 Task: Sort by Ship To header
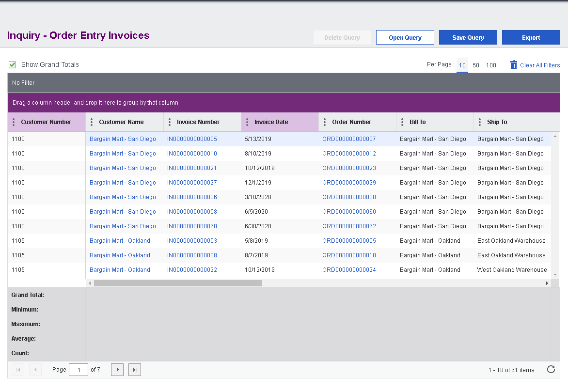click(497, 122)
